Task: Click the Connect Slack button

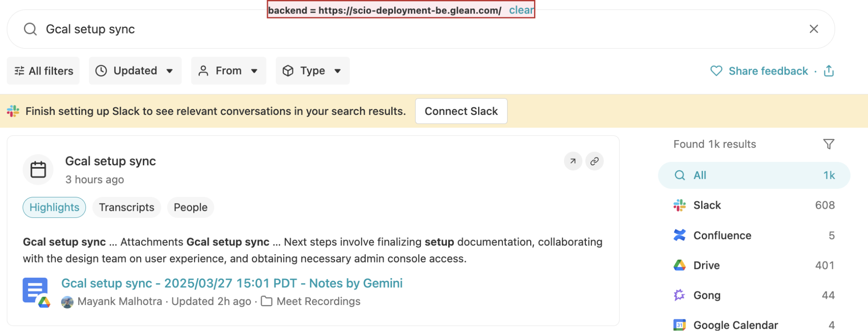Action: click(461, 111)
